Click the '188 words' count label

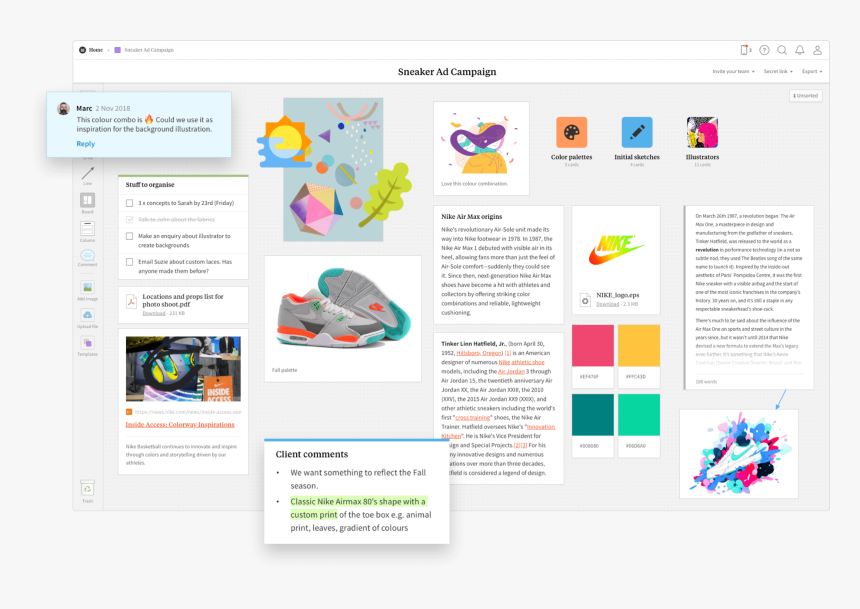tap(706, 382)
